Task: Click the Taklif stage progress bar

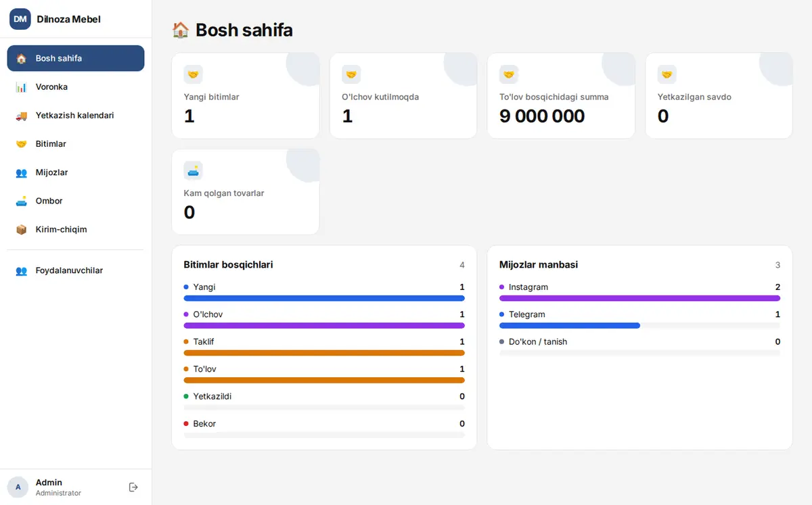Action: [324, 353]
